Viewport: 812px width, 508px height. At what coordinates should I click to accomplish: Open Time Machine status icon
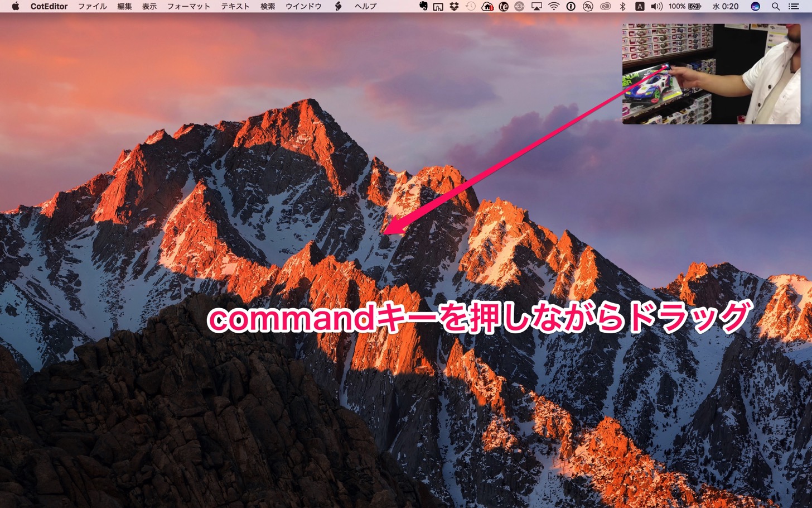(x=471, y=7)
